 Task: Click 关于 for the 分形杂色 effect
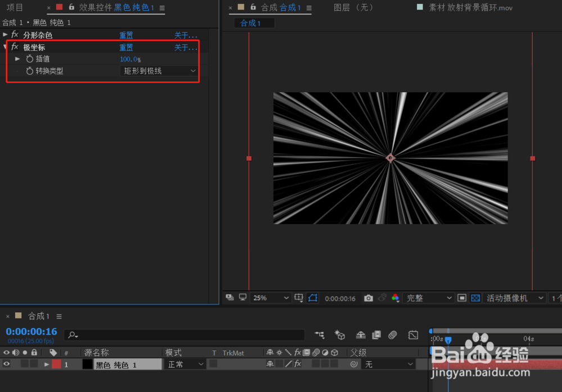click(185, 35)
